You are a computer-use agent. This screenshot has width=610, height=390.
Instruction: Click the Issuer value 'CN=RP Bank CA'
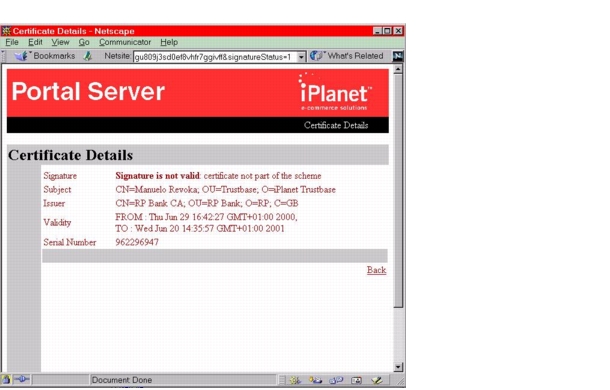tap(150, 203)
